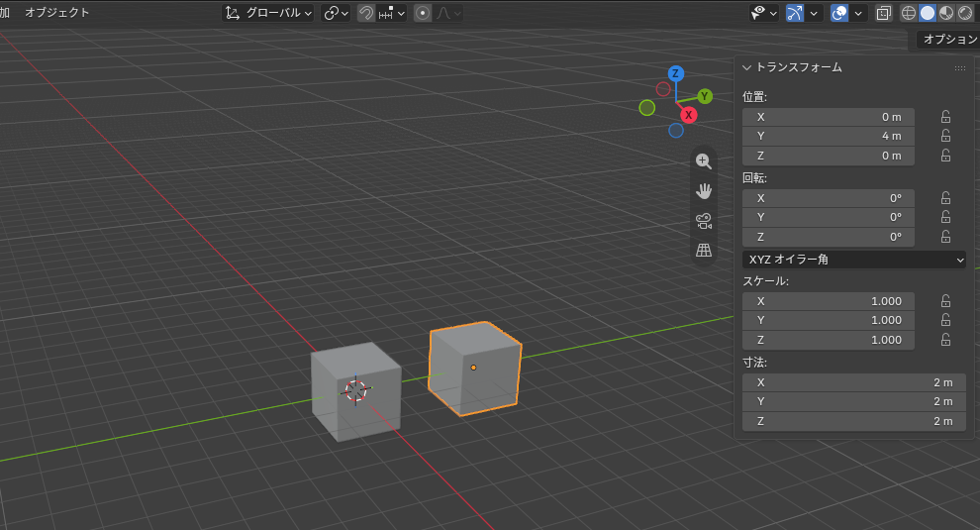980x530 pixels.
Task: Click the position X field
Action: [x=829, y=117]
